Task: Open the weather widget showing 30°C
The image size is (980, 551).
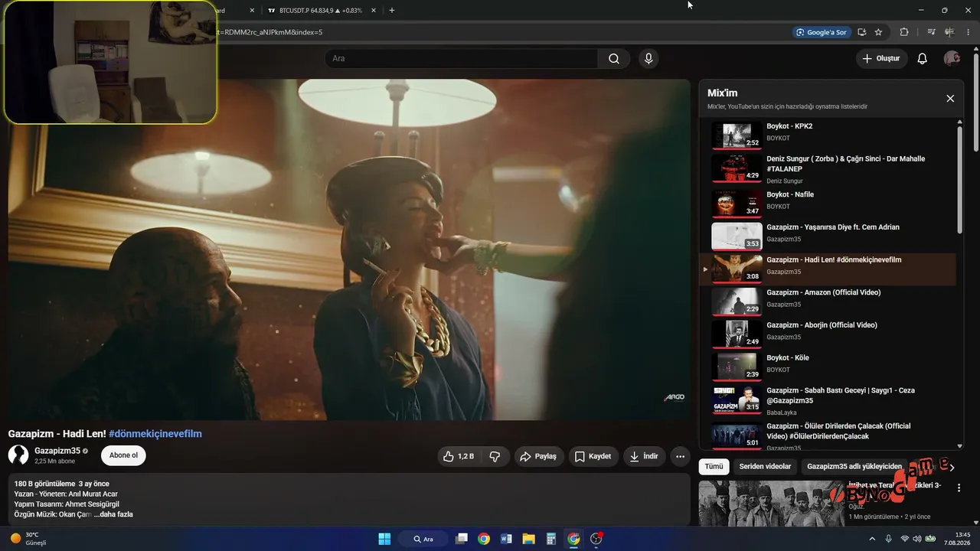Action: pos(28,539)
